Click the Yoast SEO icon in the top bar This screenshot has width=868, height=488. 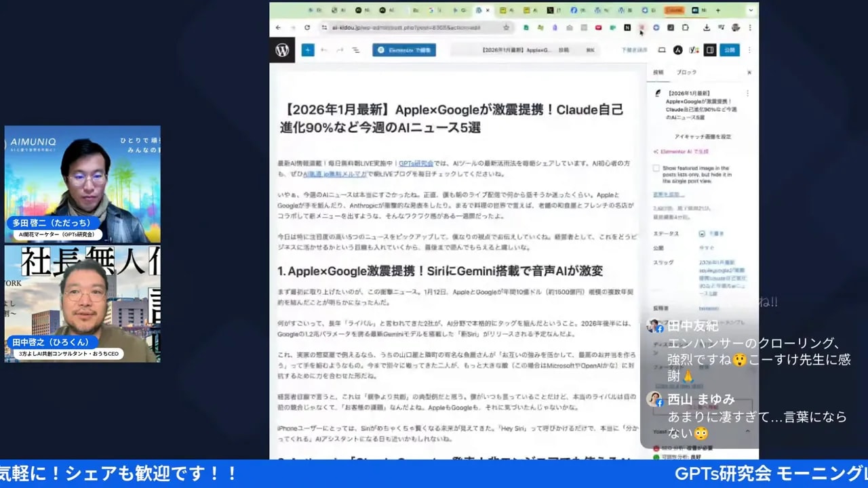pyautogui.click(x=692, y=50)
